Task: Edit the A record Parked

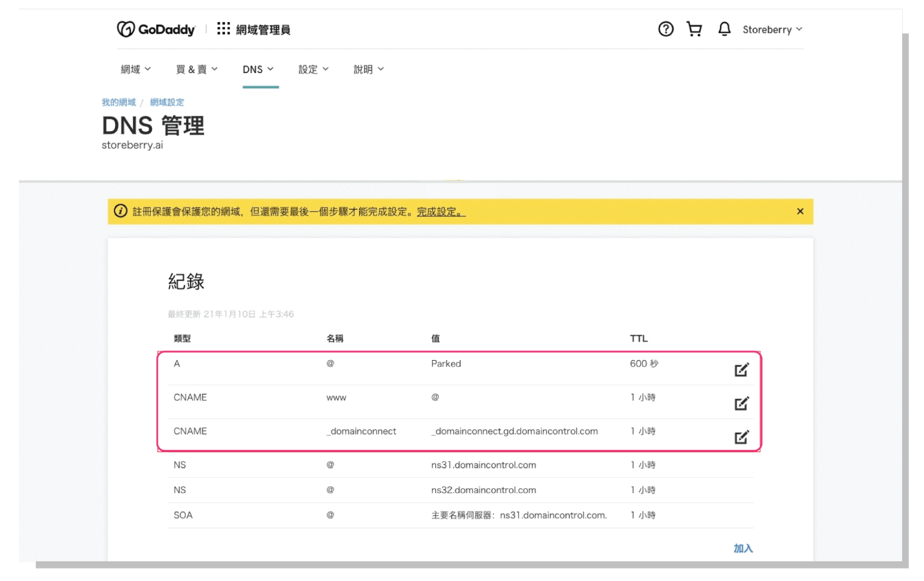Action: [x=741, y=370]
